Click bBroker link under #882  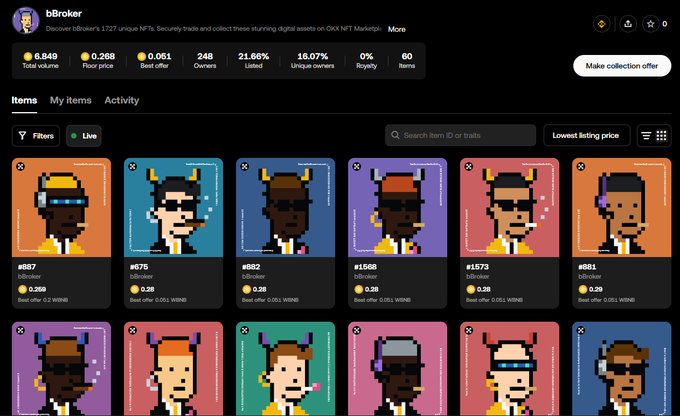click(253, 276)
